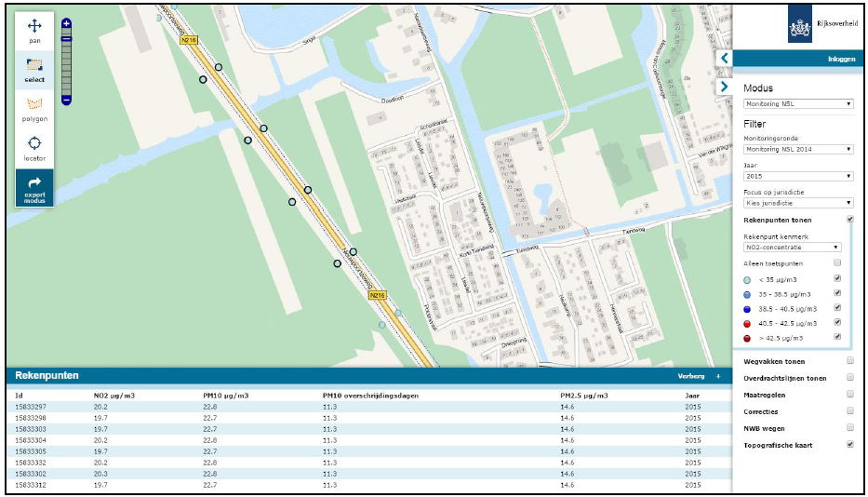
Task: Toggle the 40.5 - 42.5 µg/m3 checkbox
Action: point(837,322)
